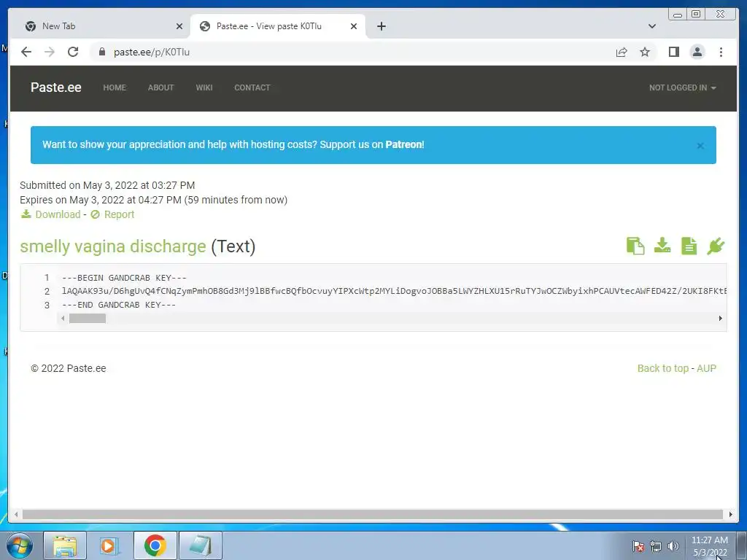The width and height of the screenshot is (747, 560).
Task: Click the END GANDCRAB KEY line
Action: click(x=119, y=305)
